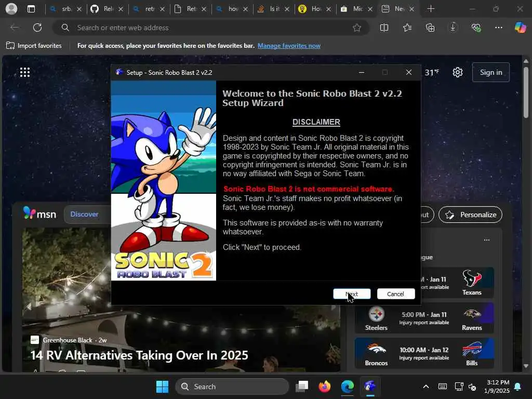The height and width of the screenshot is (399, 532).
Task: Click the msn logo
Action: 39,214
